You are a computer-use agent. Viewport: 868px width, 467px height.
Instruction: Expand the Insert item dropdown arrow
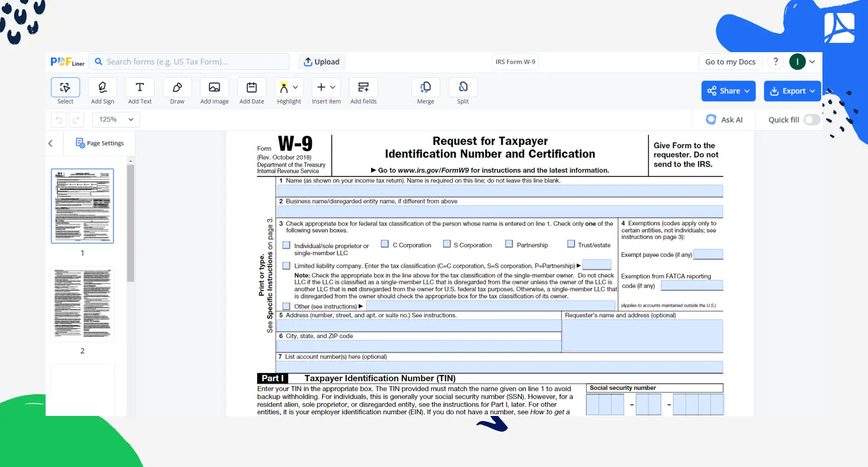(333, 87)
